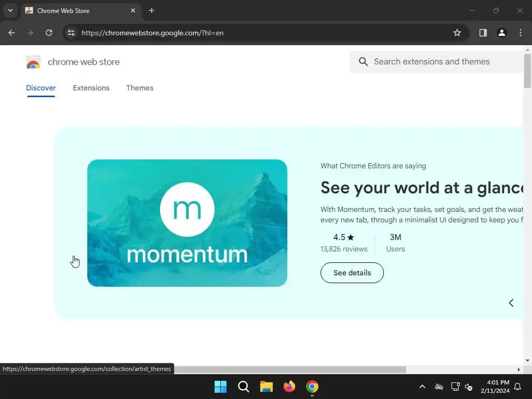Viewport: 532px width, 399px height.
Task: Click the scroll up arrow
Action: click(x=527, y=50)
